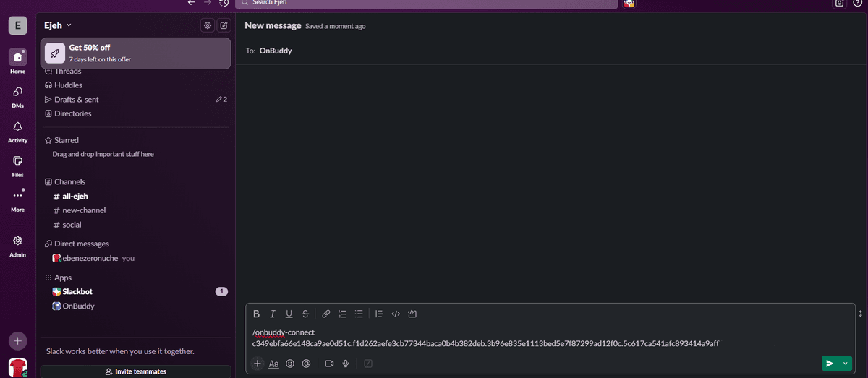
Task: Expand the composer size with the side arrows
Action: click(860, 314)
